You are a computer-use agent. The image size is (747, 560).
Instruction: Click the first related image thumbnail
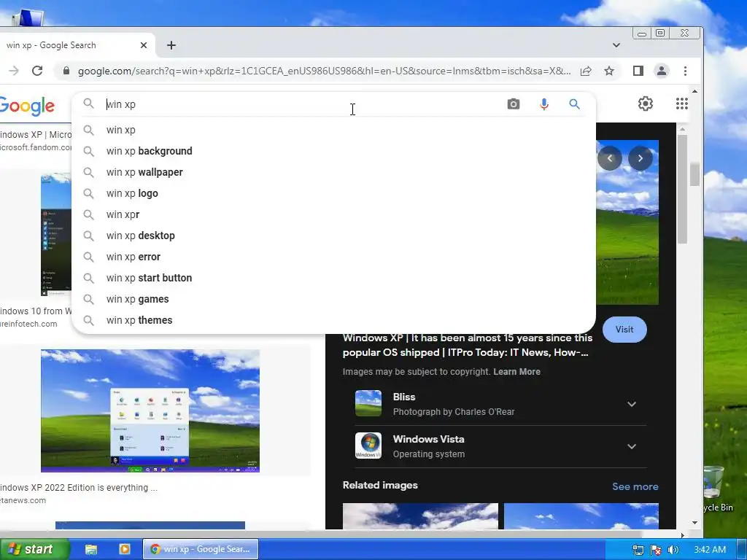[x=420, y=516]
